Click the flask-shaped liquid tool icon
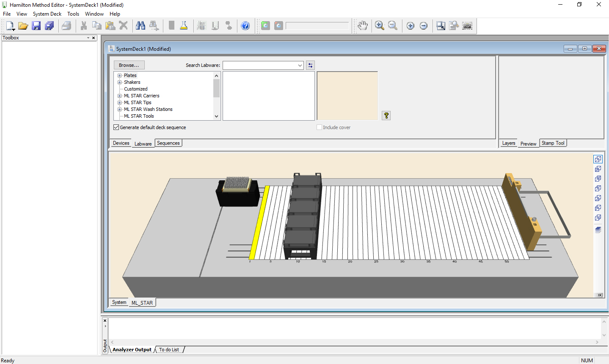The height and width of the screenshot is (364, 609). (x=184, y=26)
